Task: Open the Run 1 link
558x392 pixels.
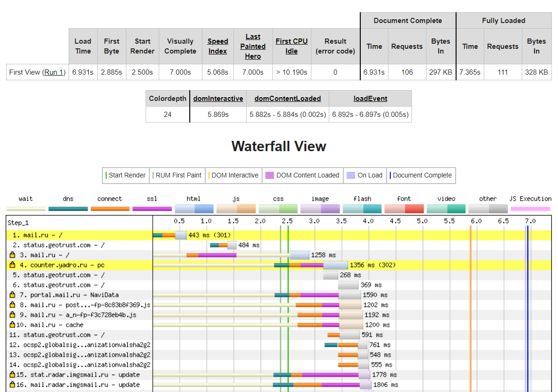Action: (x=54, y=72)
